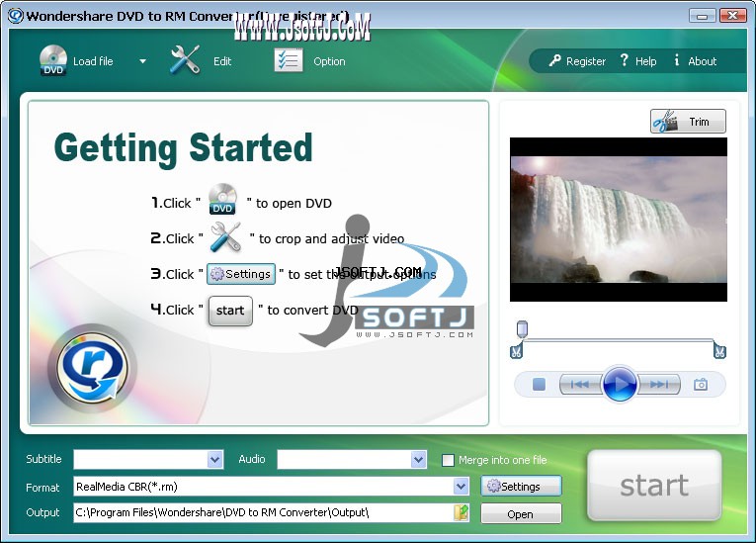Viewport: 756px width, 543px height.
Task: Stop playback with the square button
Action: pos(539,384)
